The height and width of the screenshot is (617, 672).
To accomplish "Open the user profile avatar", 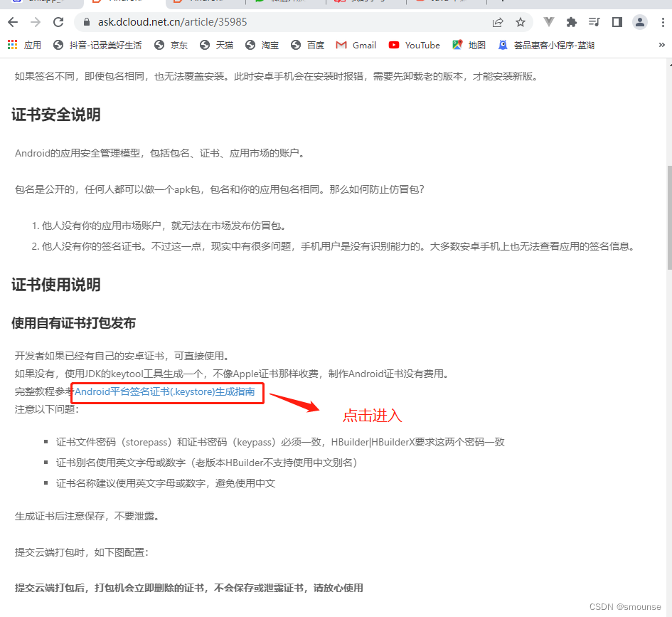I will coord(639,22).
